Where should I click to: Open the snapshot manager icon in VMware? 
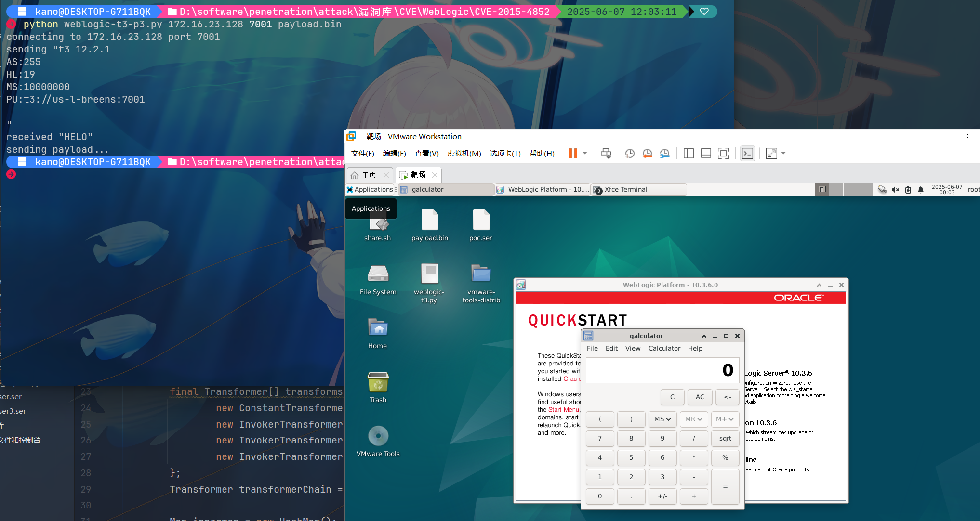coord(665,154)
